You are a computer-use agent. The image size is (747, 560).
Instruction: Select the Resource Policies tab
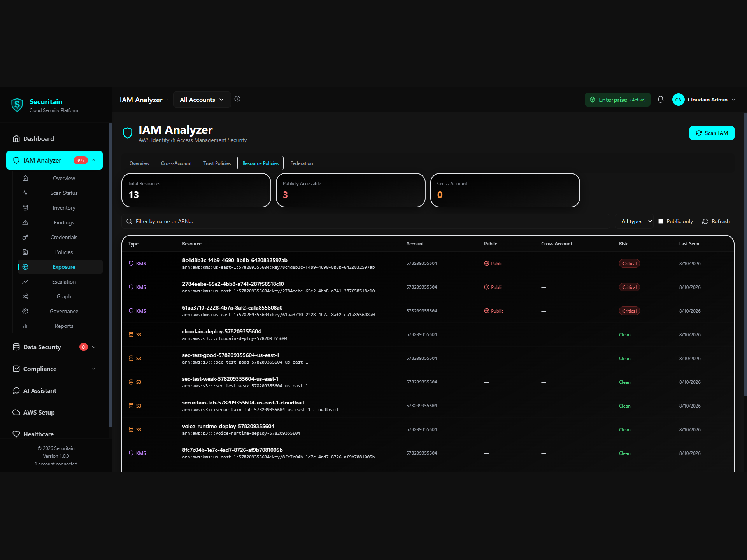click(x=260, y=163)
